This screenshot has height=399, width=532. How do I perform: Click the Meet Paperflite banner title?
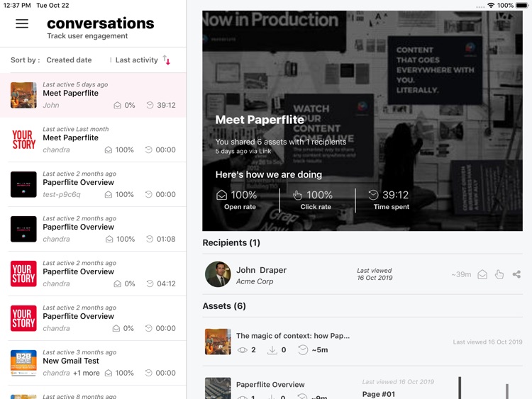click(x=260, y=120)
